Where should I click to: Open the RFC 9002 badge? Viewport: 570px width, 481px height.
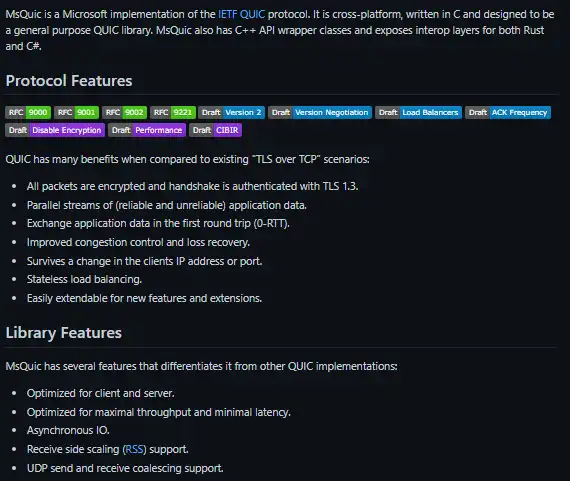coord(125,112)
